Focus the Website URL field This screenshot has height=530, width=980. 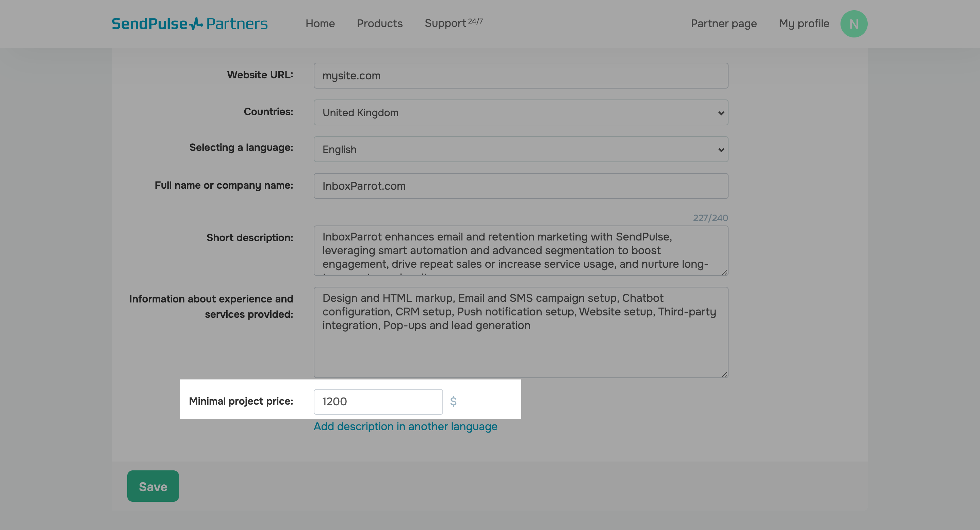[520, 76]
